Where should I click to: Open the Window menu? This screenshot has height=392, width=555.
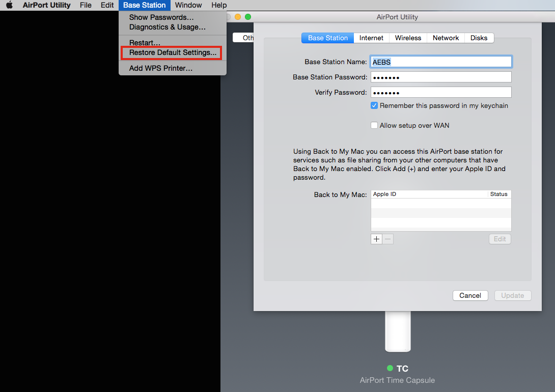pyautogui.click(x=188, y=5)
